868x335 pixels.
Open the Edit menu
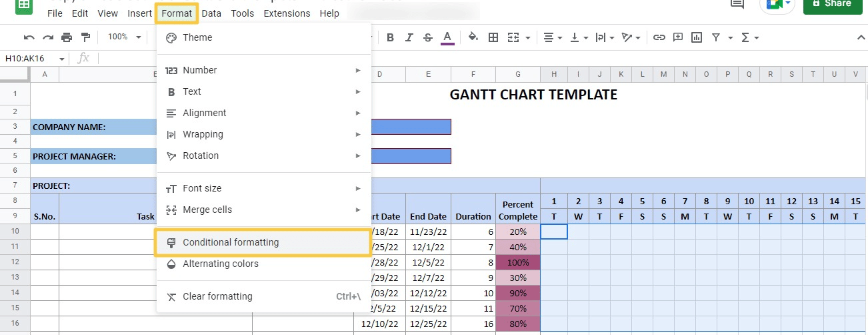point(80,13)
